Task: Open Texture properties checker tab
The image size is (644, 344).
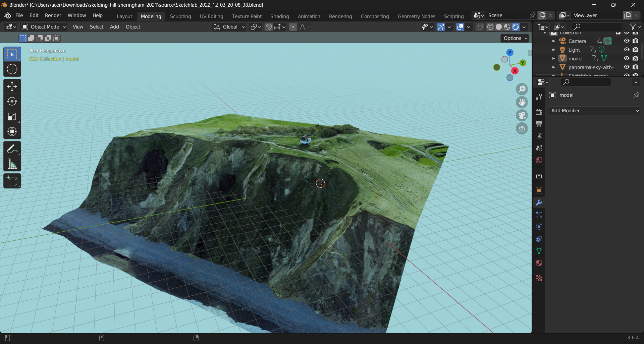Action: 539,278
